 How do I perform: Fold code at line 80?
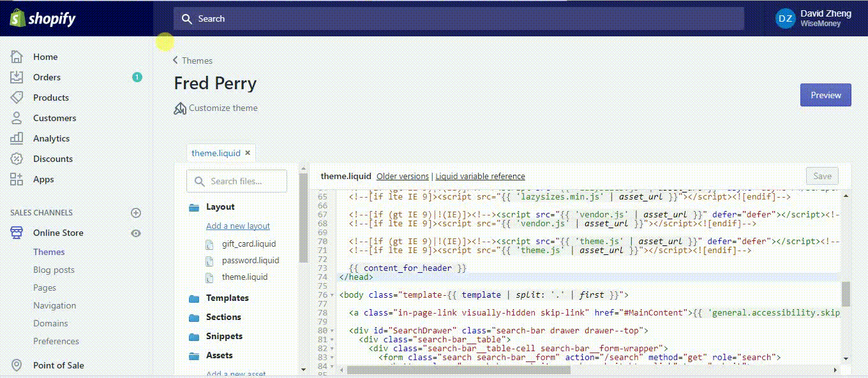pyautogui.click(x=332, y=331)
